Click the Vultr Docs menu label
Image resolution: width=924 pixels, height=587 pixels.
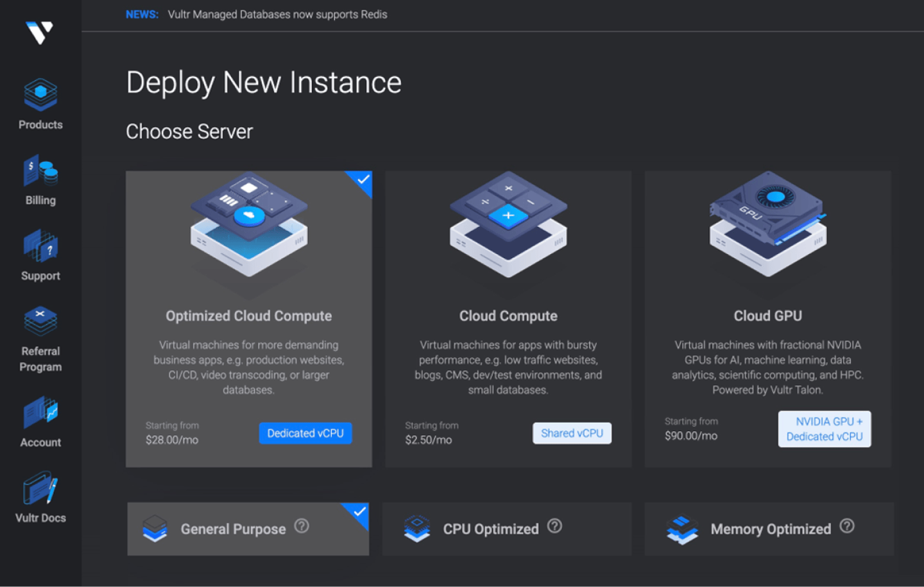[40, 518]
